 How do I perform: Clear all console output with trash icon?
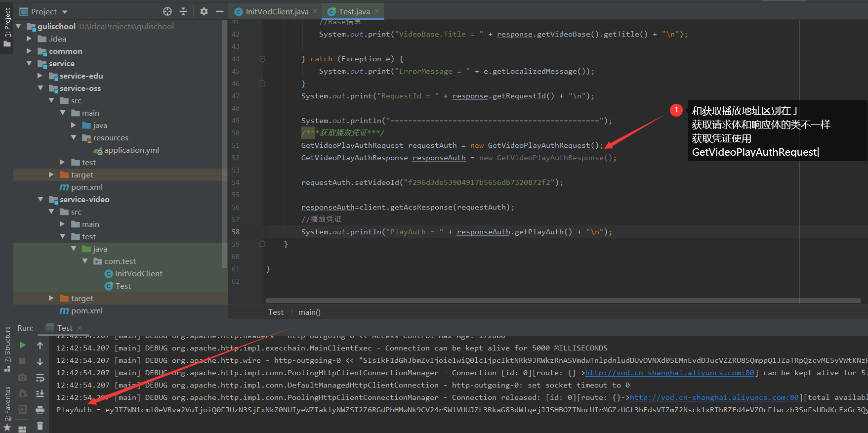(40, 426)
